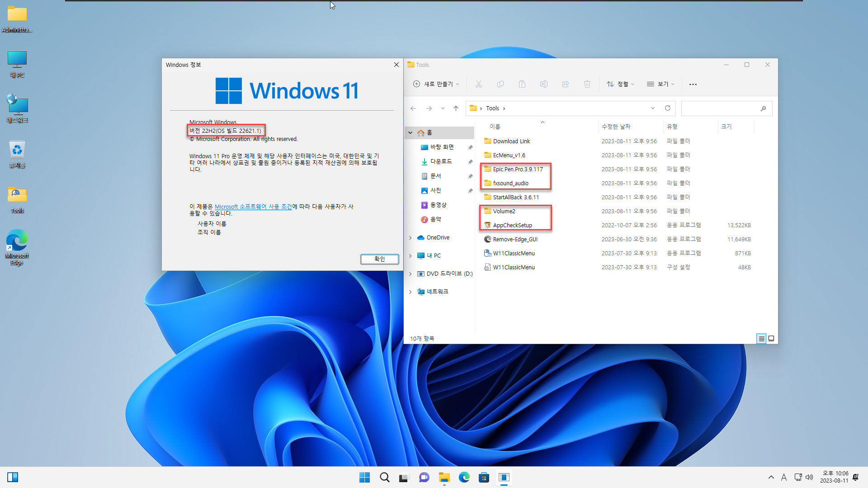The height and width of the screenshot is (488, 868).
Task: Open the 정렬 sort dropdown
Action: pyautogui.click(x=620, y=84)
